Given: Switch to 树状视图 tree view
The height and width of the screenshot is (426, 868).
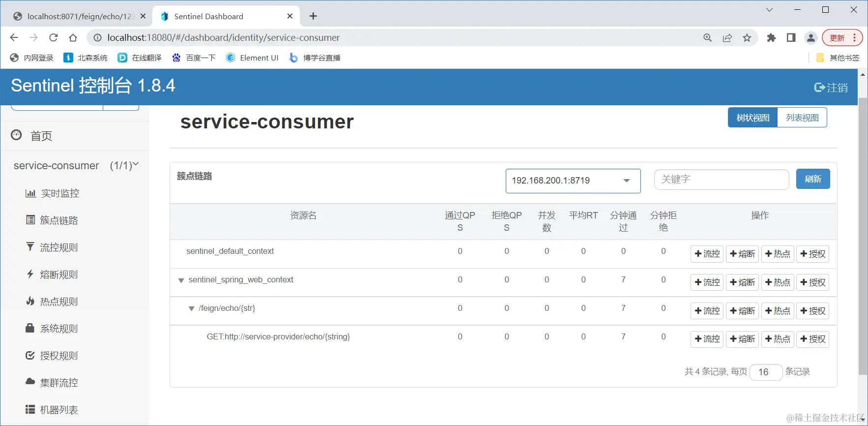Looking at the screenshot, I should coord(752,118).
